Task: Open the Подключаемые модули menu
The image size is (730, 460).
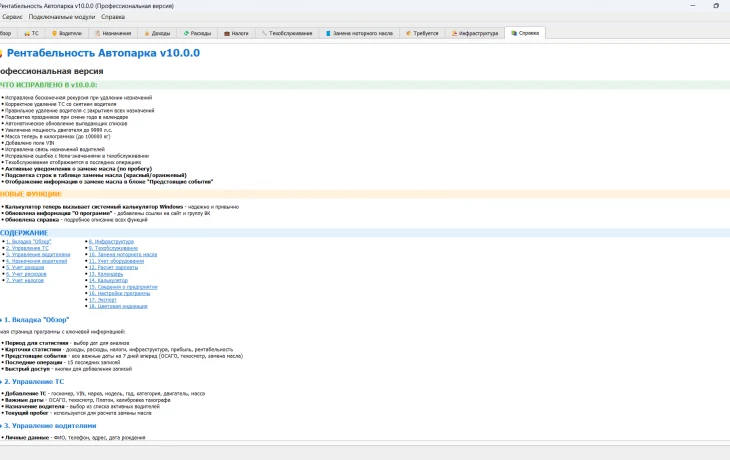Action: click(62, 17)
